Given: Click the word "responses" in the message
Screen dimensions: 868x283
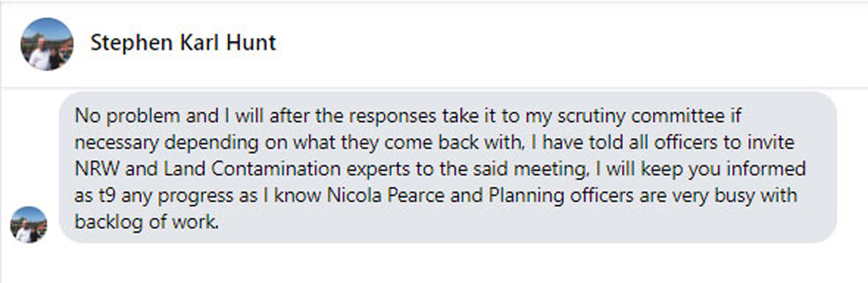Looking at the screenshot, I should point(392,116).
